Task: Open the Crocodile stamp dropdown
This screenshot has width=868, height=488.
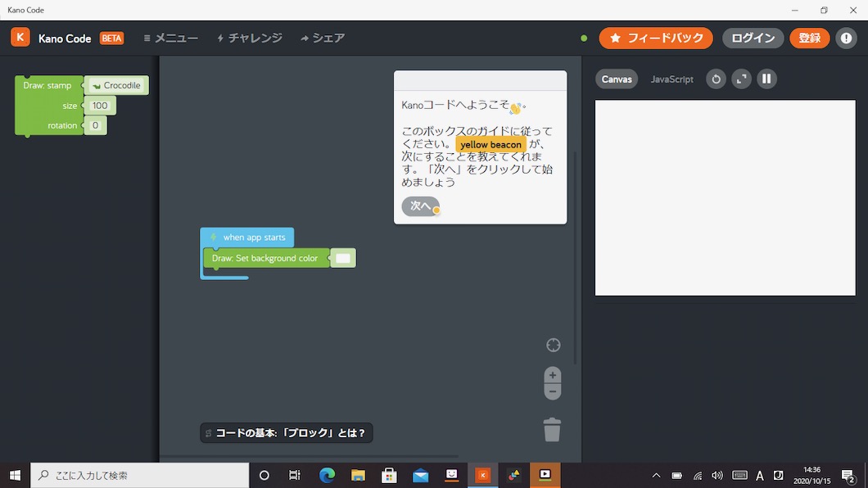Action: click(117, 85)
